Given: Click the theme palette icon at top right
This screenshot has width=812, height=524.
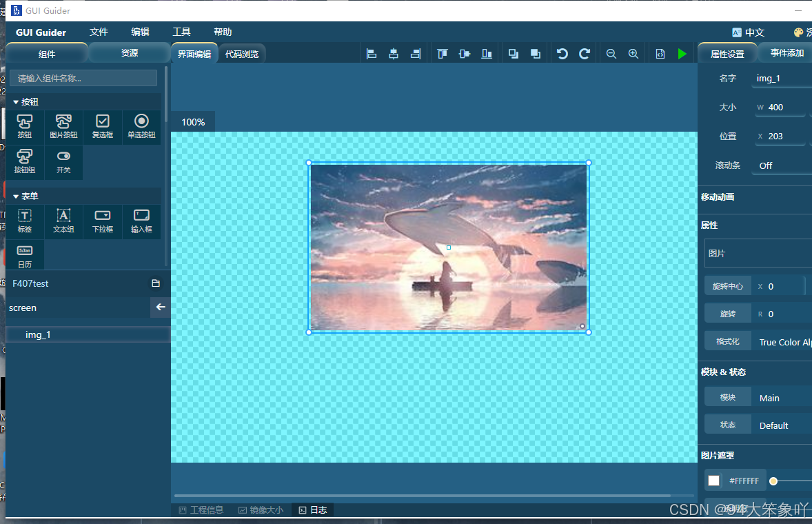Looking at the screenshot, I should pyautogui.click(x=798, y=32).
